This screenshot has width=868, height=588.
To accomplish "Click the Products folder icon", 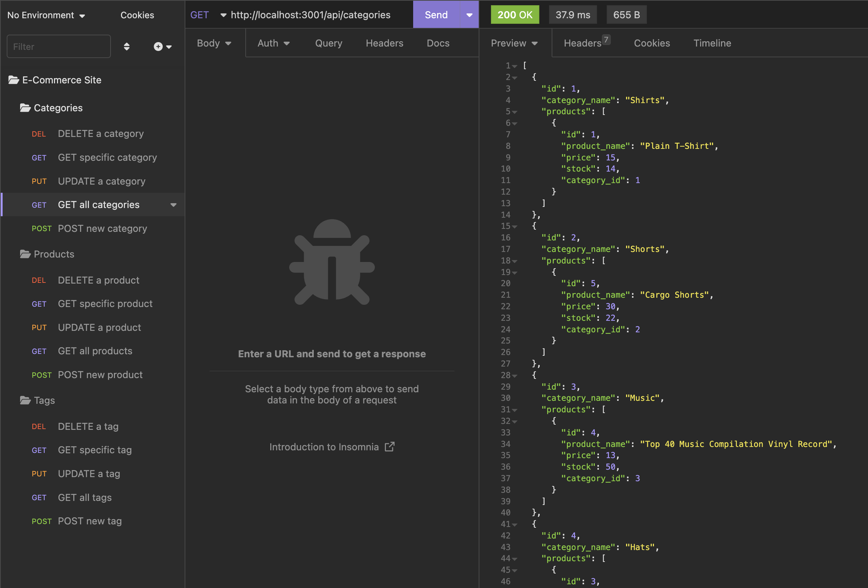I will coord(25,254).
